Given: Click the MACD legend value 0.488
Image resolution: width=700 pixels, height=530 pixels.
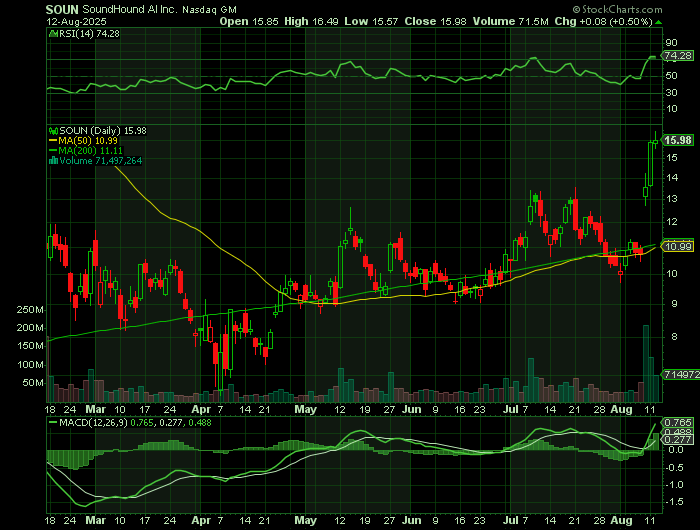Looking at the screenshot, I should click(x=200, y=422).
